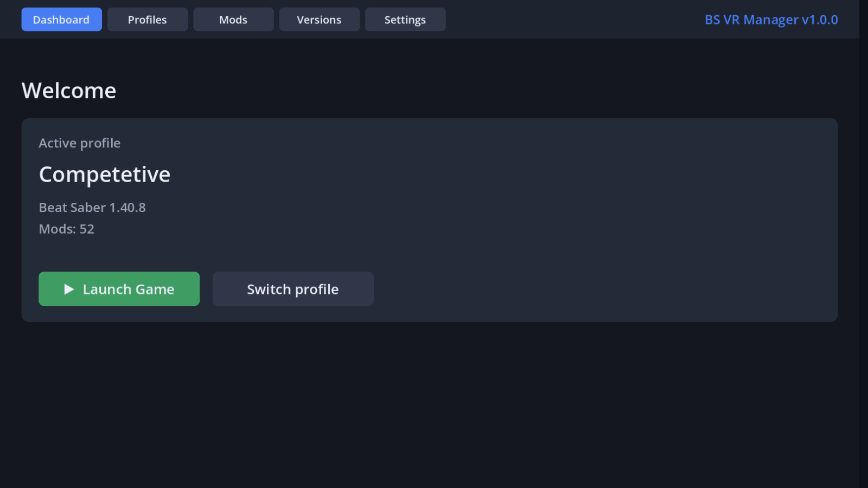Image resolution: width=868 pixels, height=488 pixels.
Task: Launch the game with the green button
Action: [x=119, y=288]
